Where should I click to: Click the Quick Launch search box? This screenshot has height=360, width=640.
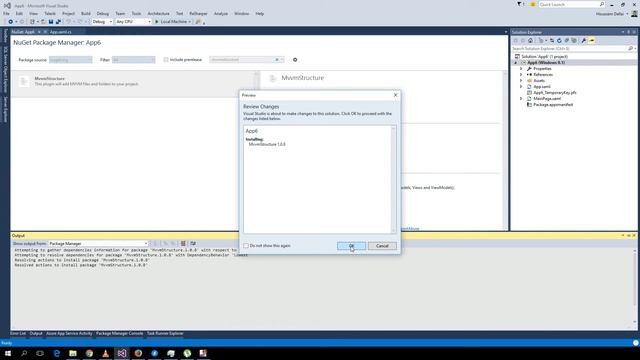click(571, 4)
